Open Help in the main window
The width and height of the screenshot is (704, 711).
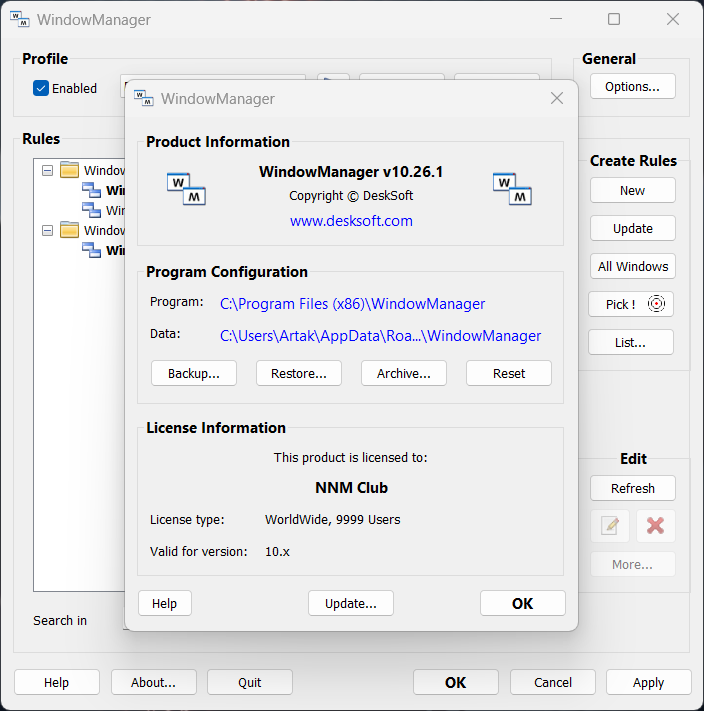(57, 682)
